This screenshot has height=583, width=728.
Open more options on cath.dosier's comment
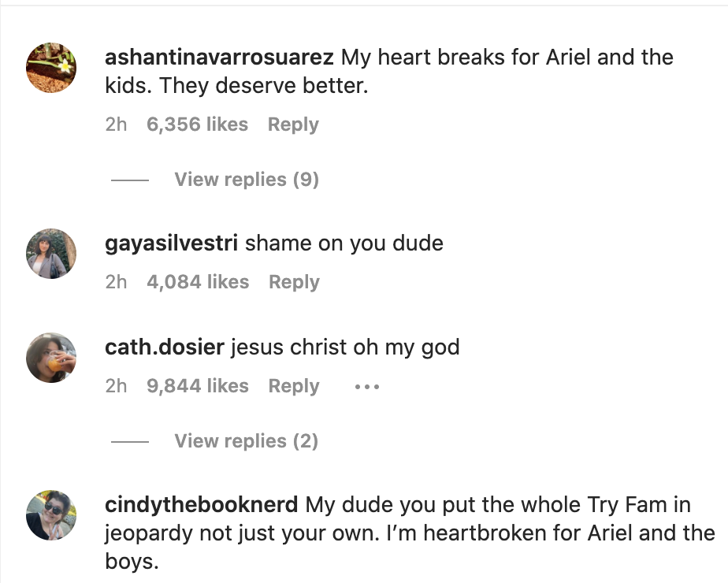coord(367,387)
